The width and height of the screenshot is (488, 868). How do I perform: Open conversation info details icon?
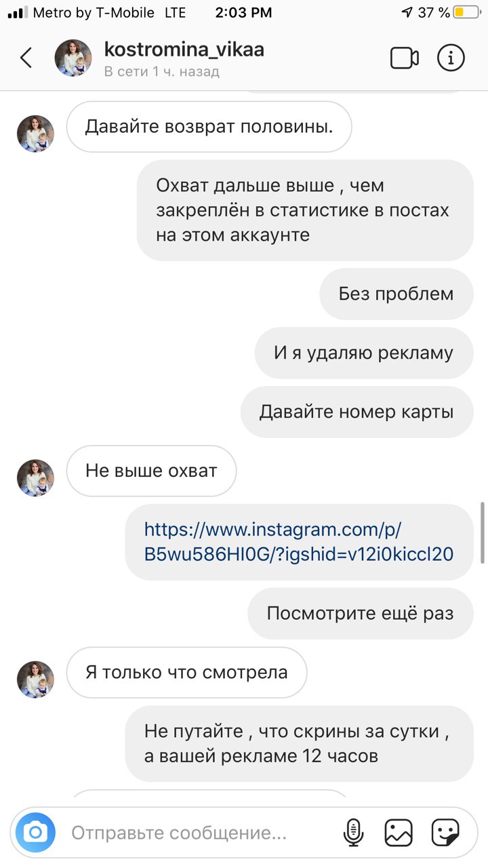[451, 58]
